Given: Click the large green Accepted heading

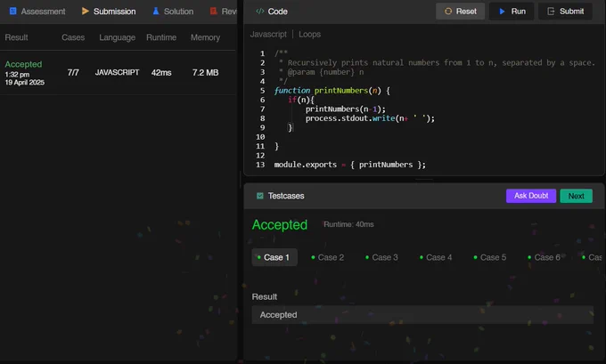Looking at the screenshot, I should (x=280, y=224).
